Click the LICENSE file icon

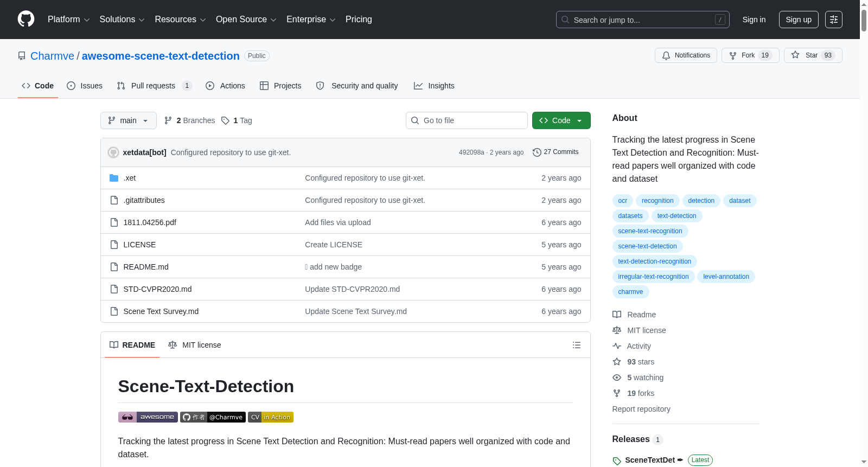114,245
